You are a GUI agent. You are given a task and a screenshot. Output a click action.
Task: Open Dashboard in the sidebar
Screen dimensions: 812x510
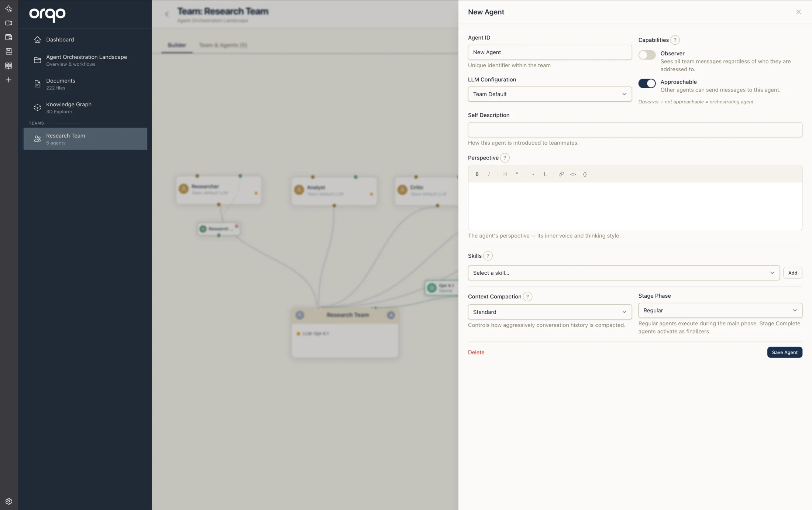point(85,40)
